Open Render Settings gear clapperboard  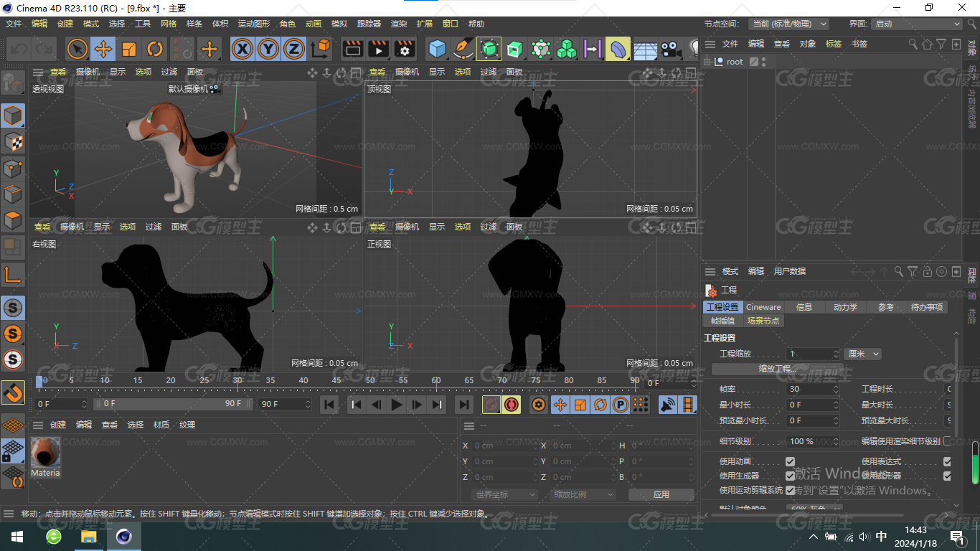(x=405, y=49)
